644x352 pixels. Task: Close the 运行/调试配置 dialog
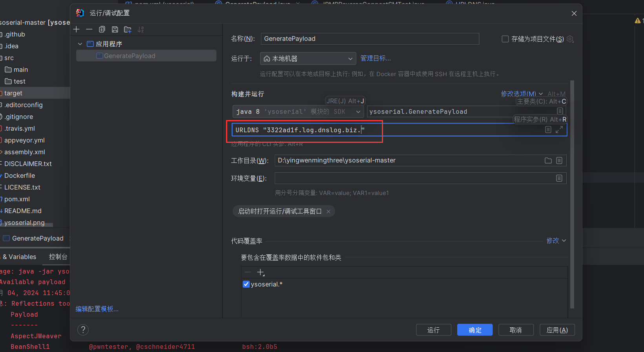(574, 13)
